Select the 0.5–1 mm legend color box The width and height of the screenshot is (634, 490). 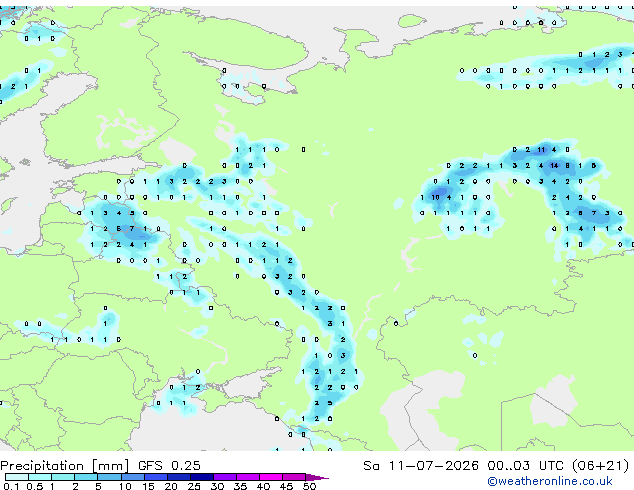(40, 477)
